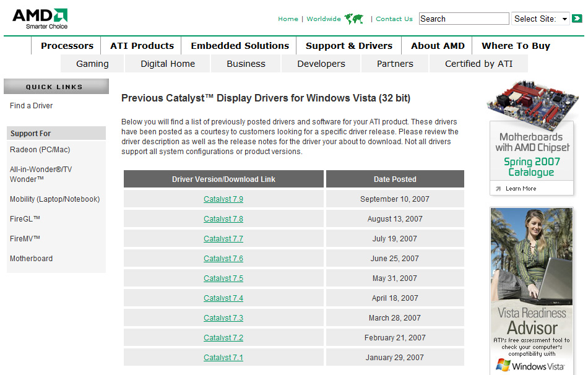This screenshot has height=375, width=588.
Task: Select the Partners tab
Action: [x=395, y=64]
